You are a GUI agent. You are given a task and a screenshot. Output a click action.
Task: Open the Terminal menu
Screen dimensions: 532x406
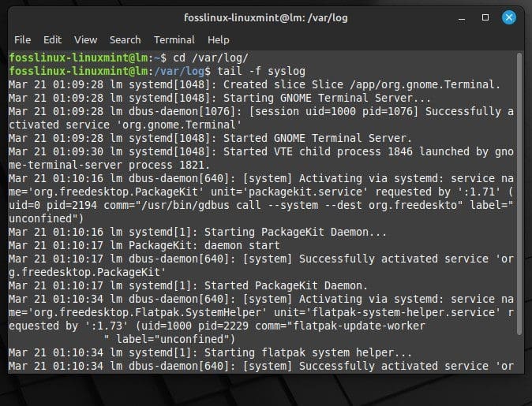(x=174, y=40)
